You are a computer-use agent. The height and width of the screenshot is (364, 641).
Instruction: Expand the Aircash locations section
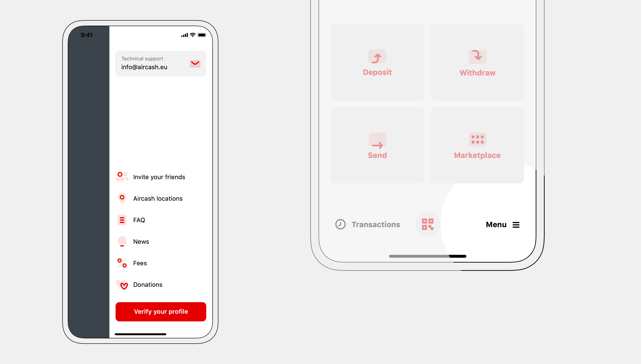(158, 198)
